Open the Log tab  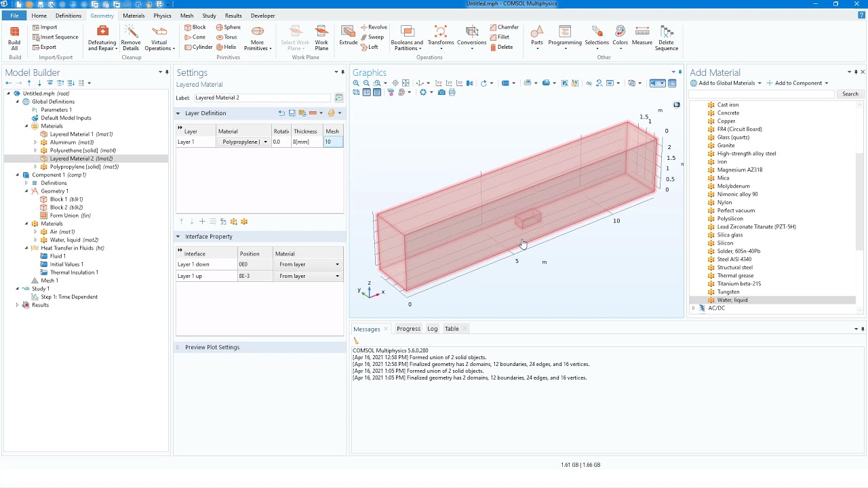[x=432, y=329]
